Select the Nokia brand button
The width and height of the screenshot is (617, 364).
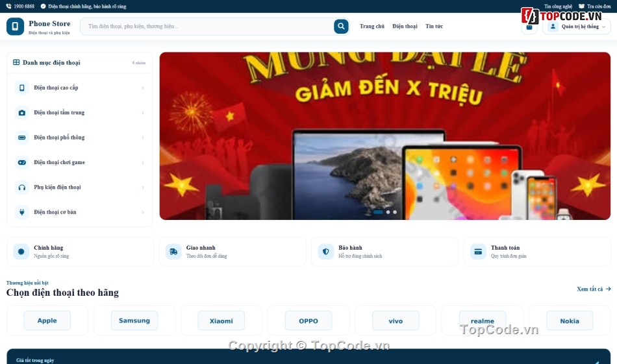[x=570, y=321]
